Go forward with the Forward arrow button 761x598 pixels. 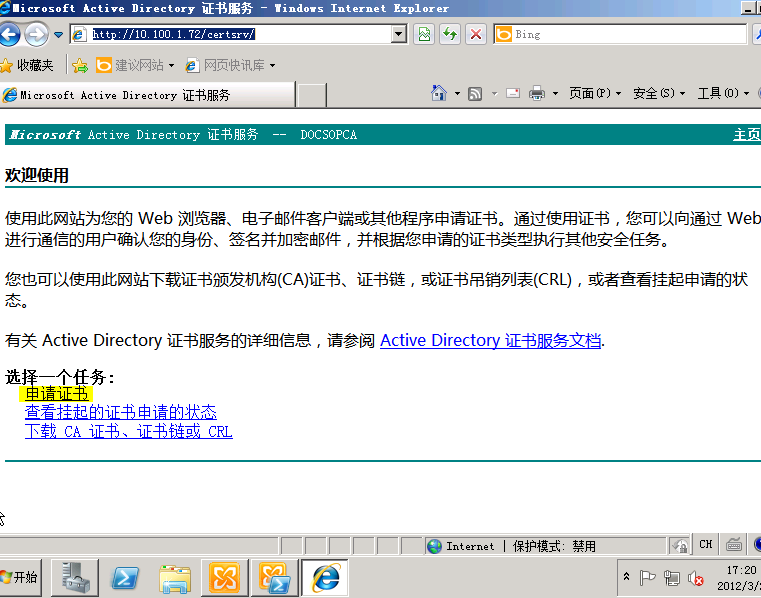point(36,34)
